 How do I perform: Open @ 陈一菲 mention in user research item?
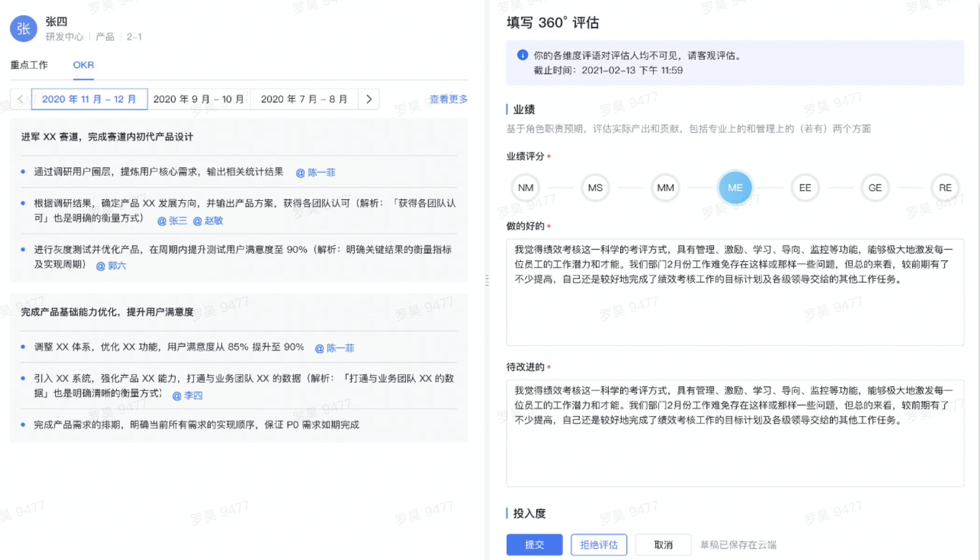[316, 172]
